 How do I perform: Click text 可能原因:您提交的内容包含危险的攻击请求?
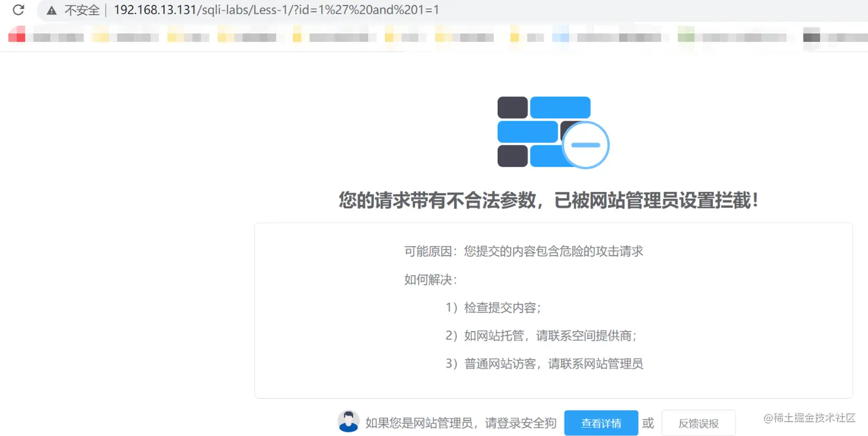coord(524,252)
